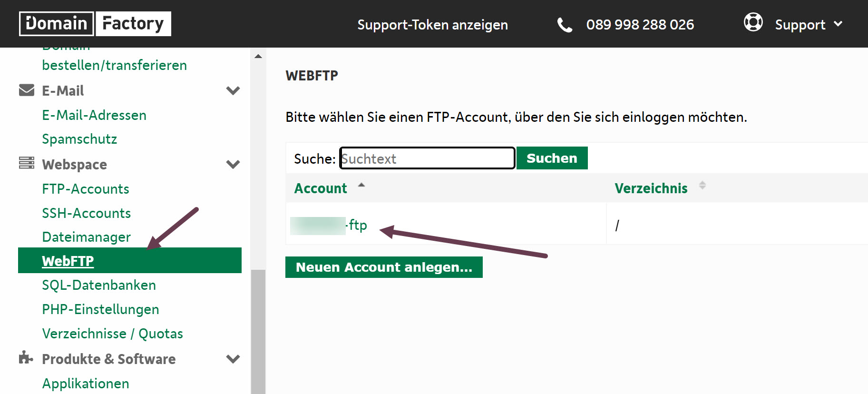This screenshot has width=868, height=394.
Task: Open SQL-Datenbanken page
Action: pyautogui.click(x=99, y=285)
